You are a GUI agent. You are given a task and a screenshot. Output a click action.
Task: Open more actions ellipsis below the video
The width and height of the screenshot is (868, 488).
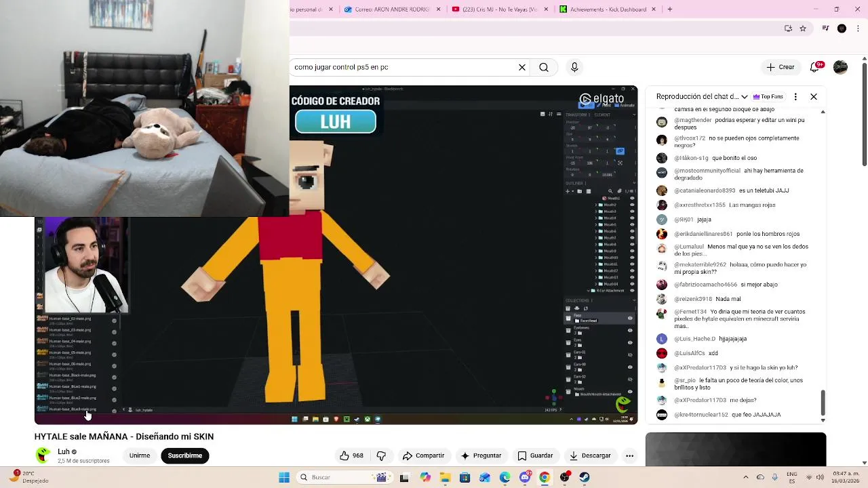(x=629, y=455)
